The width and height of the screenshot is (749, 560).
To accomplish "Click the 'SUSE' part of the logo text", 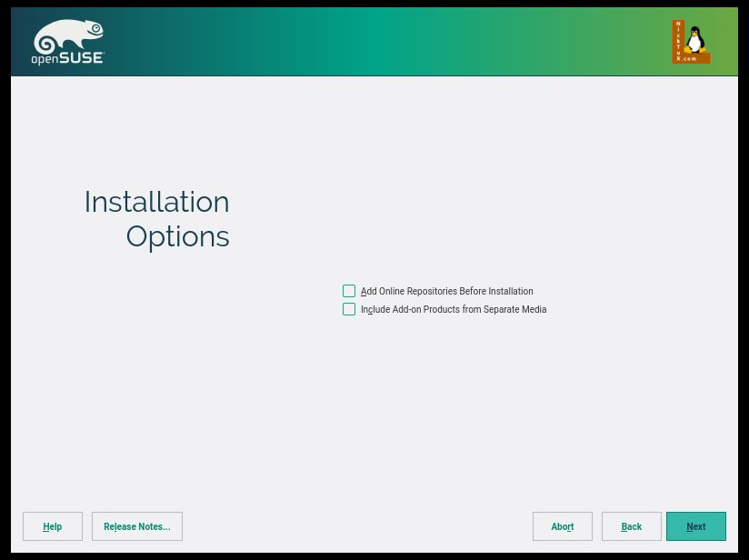I will (82, 58).
